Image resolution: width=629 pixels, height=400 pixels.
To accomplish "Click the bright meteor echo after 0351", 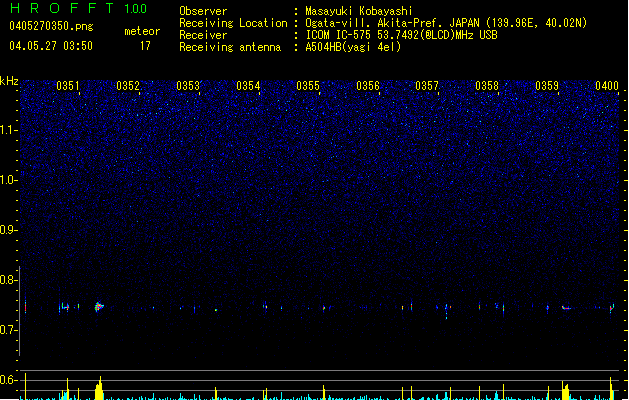I will pos(99,307).
